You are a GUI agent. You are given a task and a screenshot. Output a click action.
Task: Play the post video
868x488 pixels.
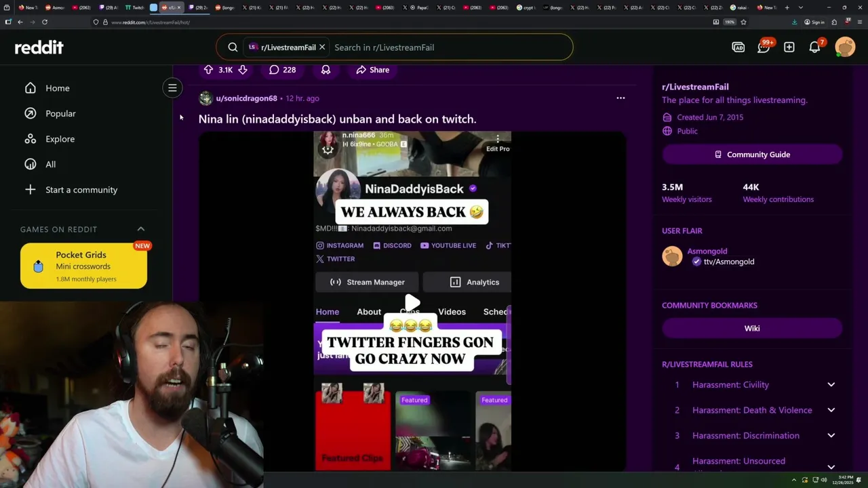pyautogui.click(x=412, y=302)
